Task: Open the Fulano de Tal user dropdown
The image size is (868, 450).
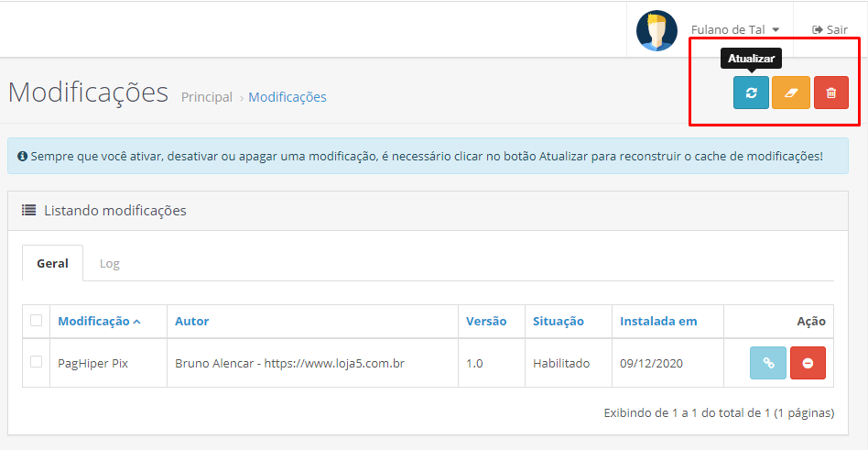Action: (x=735, y=30)
